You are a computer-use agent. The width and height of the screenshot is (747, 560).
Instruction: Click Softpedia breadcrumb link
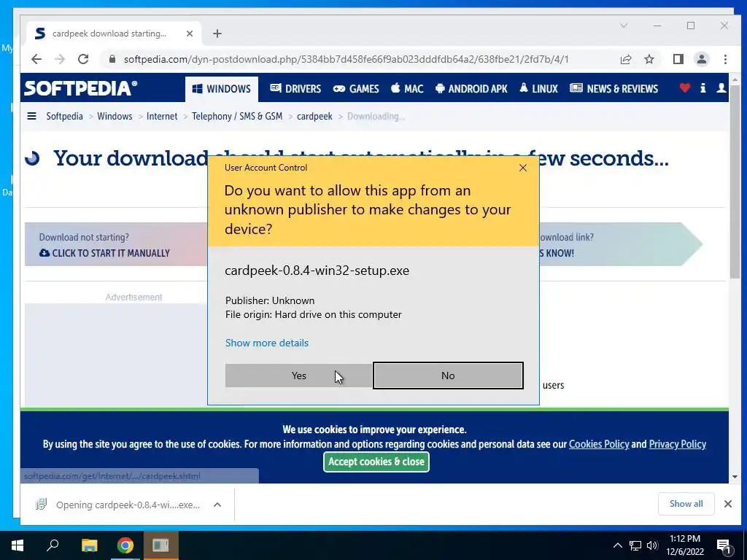point(64,116)
